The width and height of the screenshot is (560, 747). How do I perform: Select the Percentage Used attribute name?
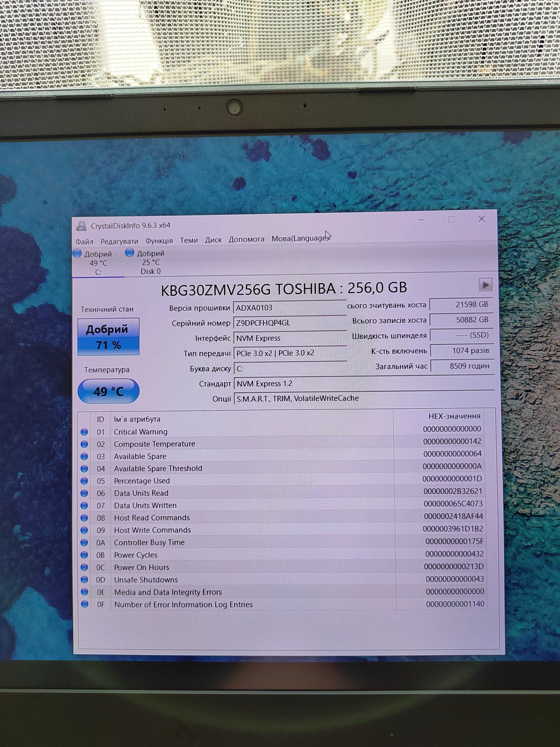[x=142, y=480]
